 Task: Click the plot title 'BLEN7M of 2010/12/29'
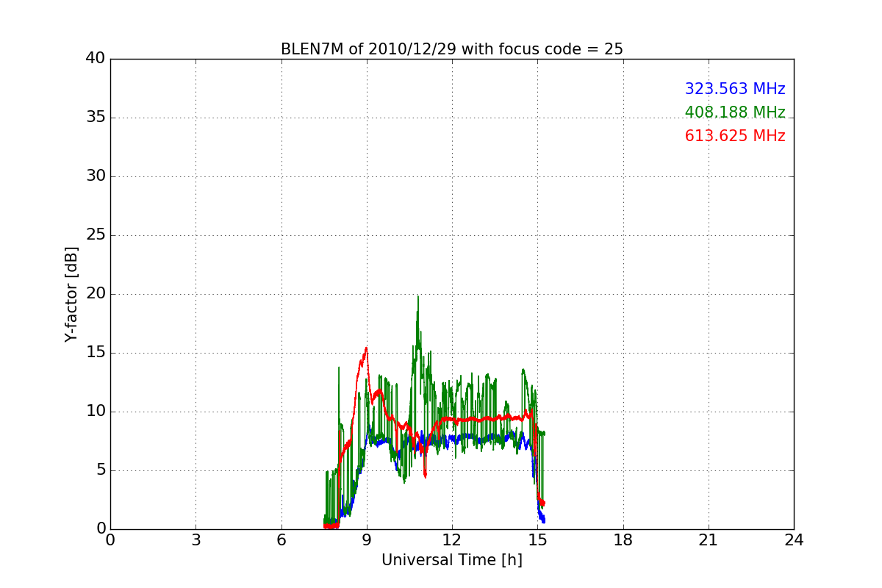[x=451, y=49]
